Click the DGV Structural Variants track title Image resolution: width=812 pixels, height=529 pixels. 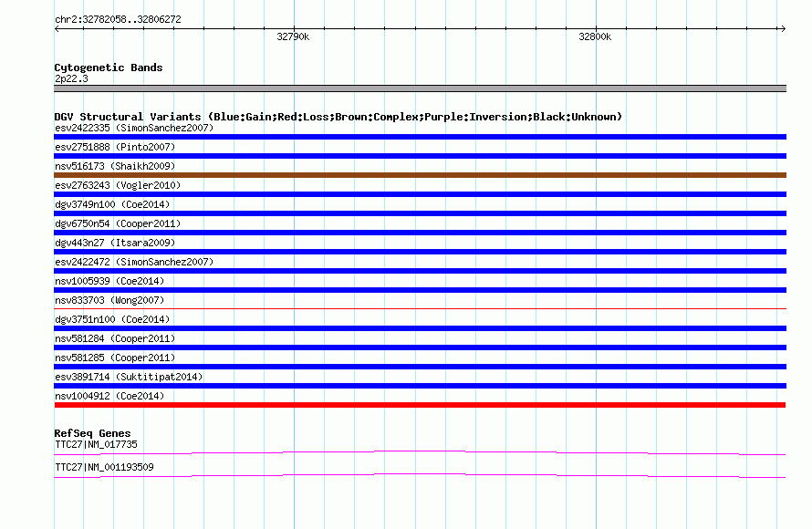coord(338,117)
